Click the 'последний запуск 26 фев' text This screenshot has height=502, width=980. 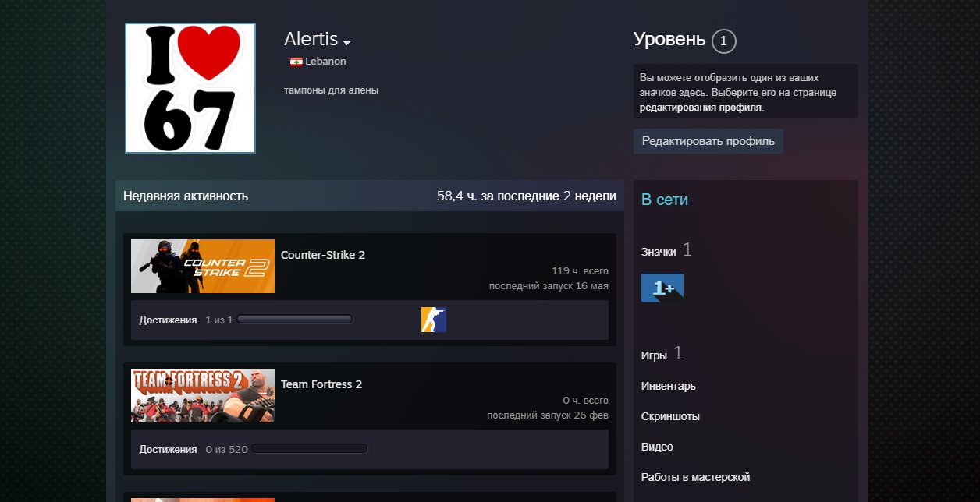click(548, 415)
